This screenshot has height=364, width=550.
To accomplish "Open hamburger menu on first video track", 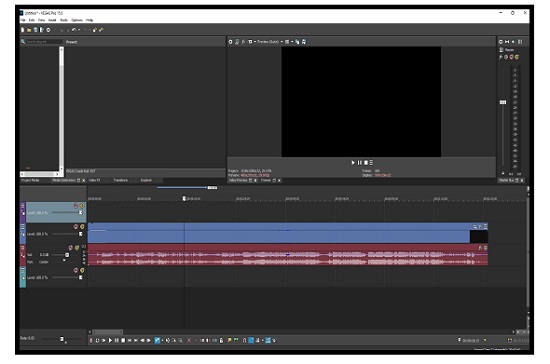I will (22, 205).
